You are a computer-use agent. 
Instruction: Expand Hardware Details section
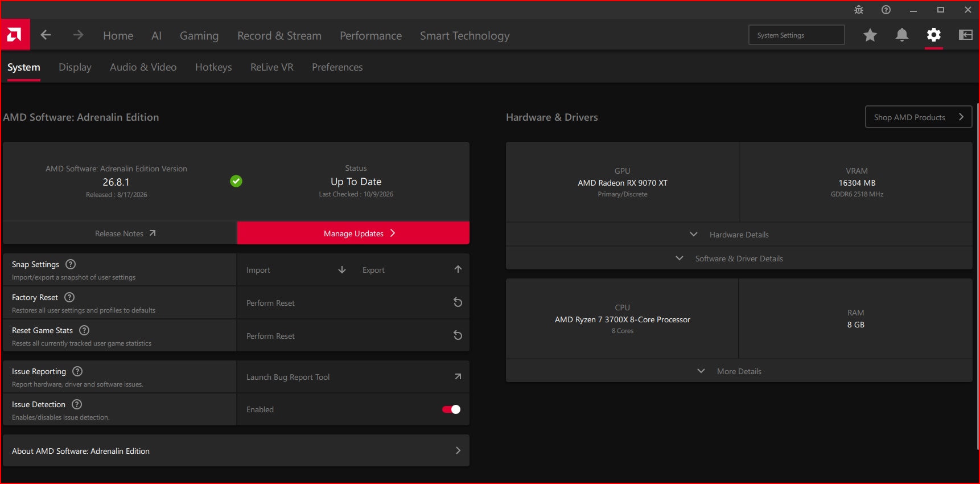[739, 235]
